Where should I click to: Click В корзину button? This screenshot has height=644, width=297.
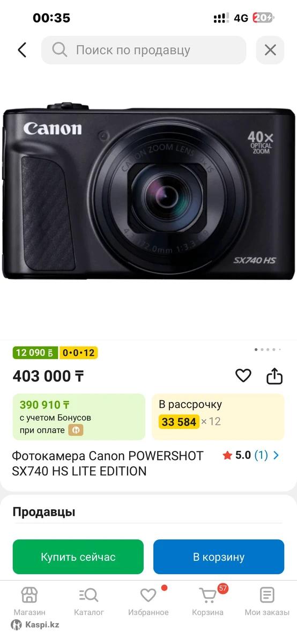point(219,557)
